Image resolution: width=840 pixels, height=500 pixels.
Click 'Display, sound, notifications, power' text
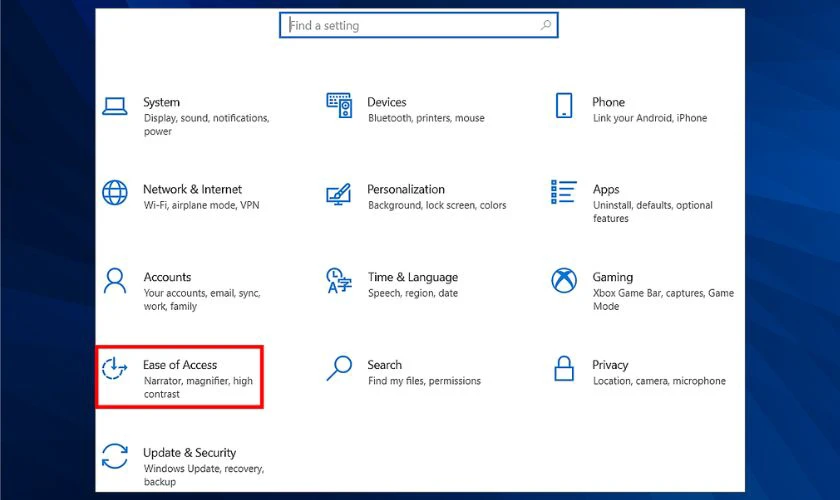206,124
